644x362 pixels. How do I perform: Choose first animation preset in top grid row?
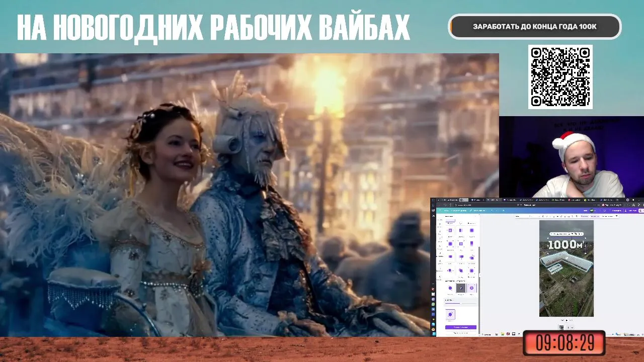pyautogui.click(x=450, y=230)
